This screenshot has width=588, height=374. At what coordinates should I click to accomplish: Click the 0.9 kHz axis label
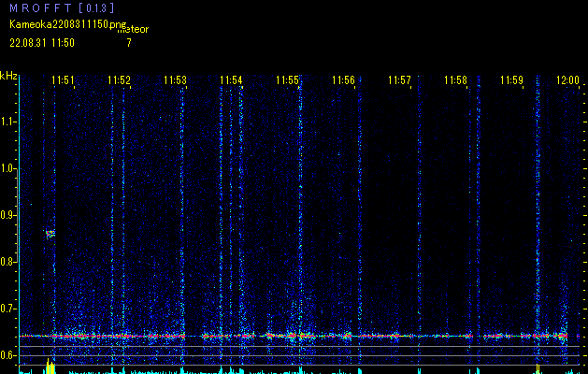click(7, 215)
